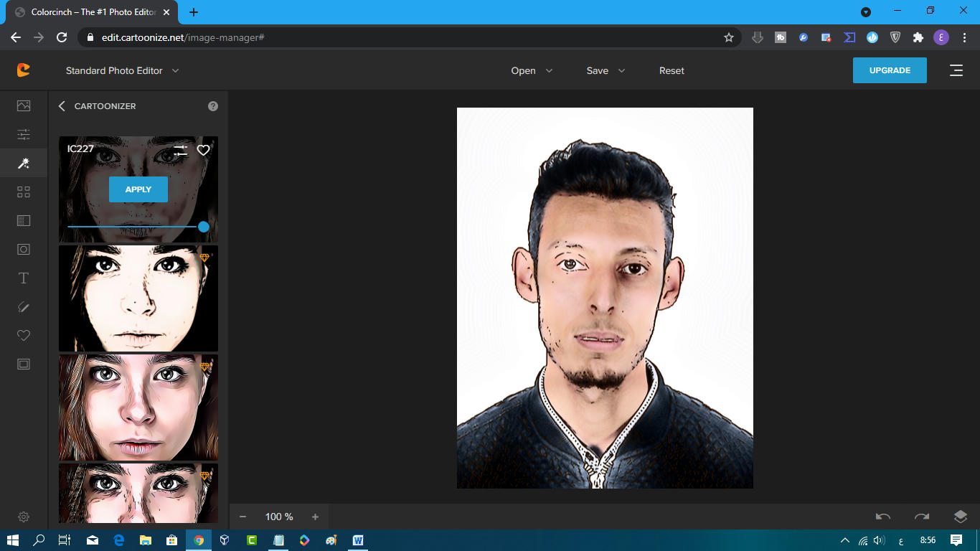The image size is (980, 551).
Task: Select the Draw brush tool icon
Action: point(24,306)
